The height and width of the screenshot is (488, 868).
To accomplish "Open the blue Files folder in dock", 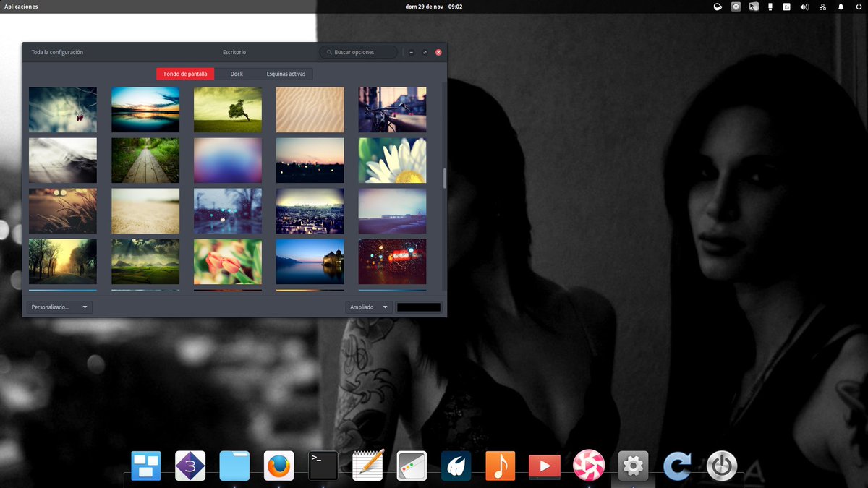I will pos(234,466).
